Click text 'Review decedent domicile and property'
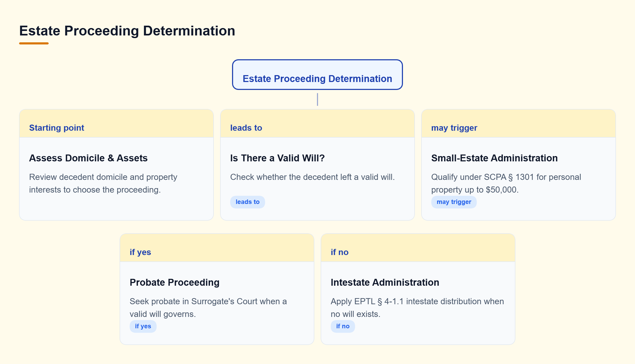635x364 pixels. pos(103,177)
